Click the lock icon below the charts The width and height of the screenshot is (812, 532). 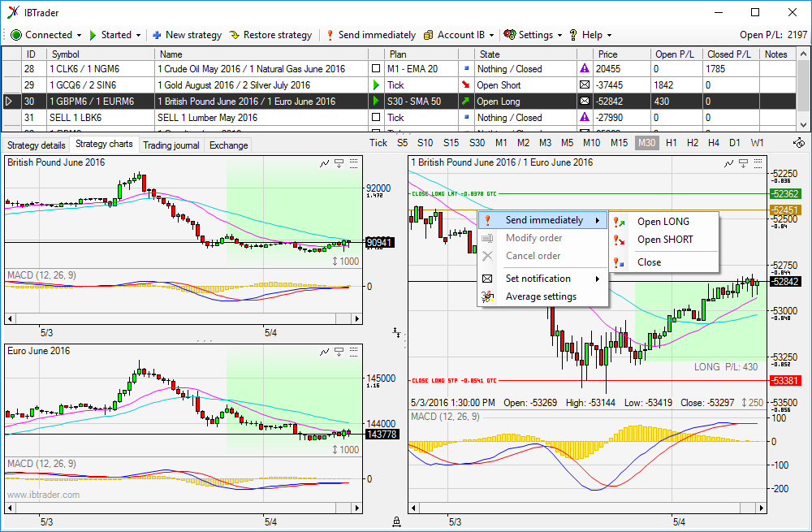[x=396, y=521]
